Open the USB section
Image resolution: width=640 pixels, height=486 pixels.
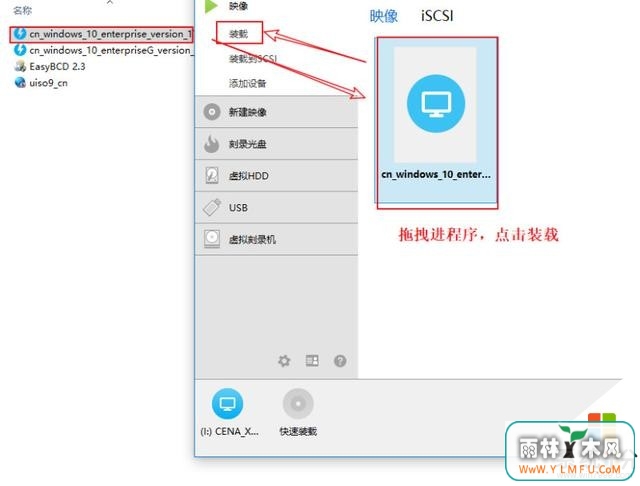(276, 207)
